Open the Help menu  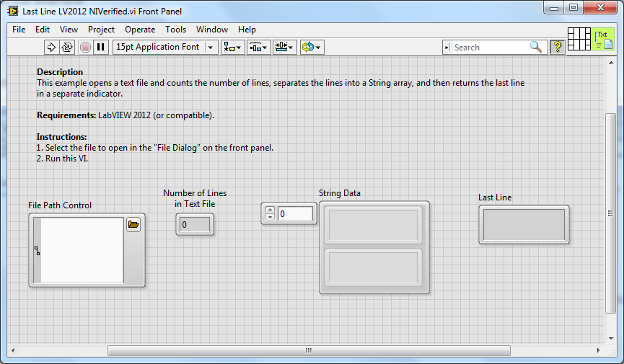point(247,30)
